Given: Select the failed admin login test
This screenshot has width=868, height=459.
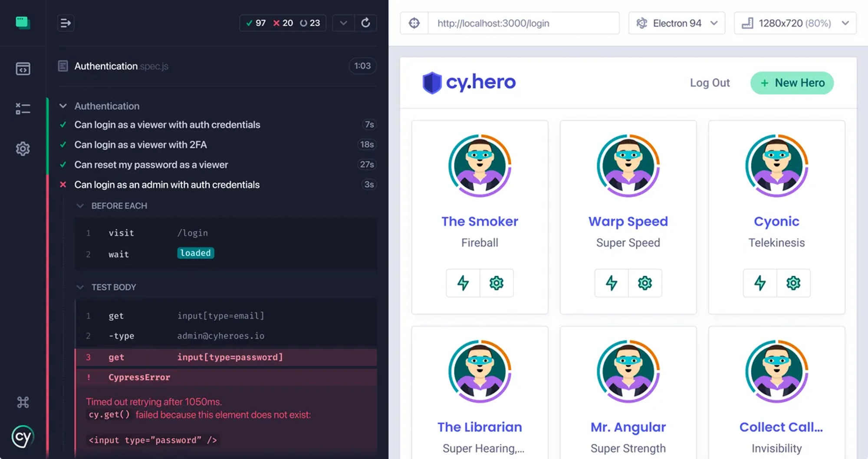Looking at the screenshot, I should (x=167, y=185).
